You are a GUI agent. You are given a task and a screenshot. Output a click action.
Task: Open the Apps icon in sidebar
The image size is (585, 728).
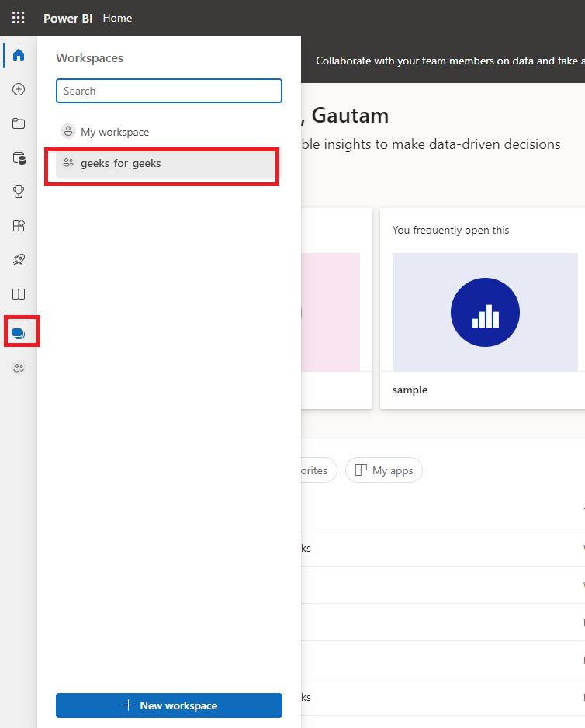pos(19,226)
